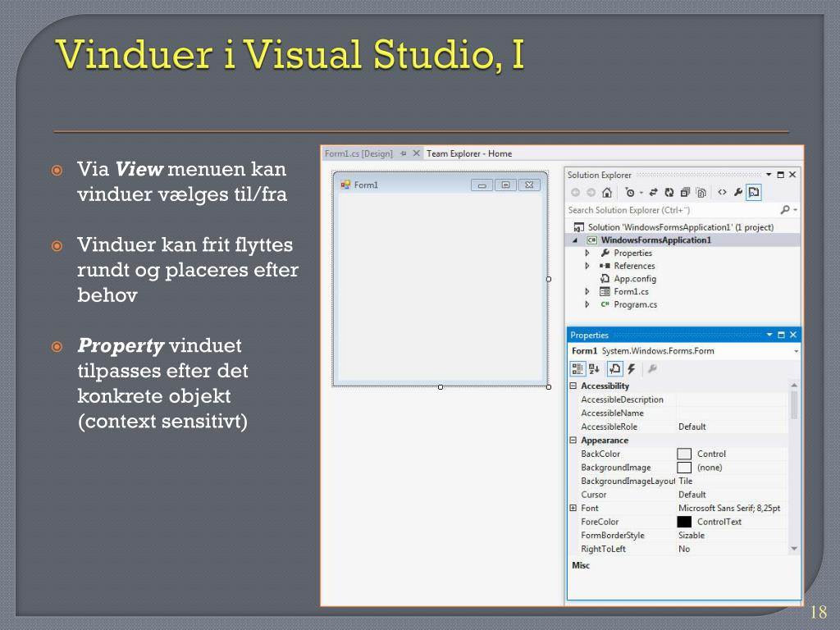The width and height of the screenshot is (840, 630).
Task: Click the Home icon in Solution Explorer toolbar
Action: point(606,192)
